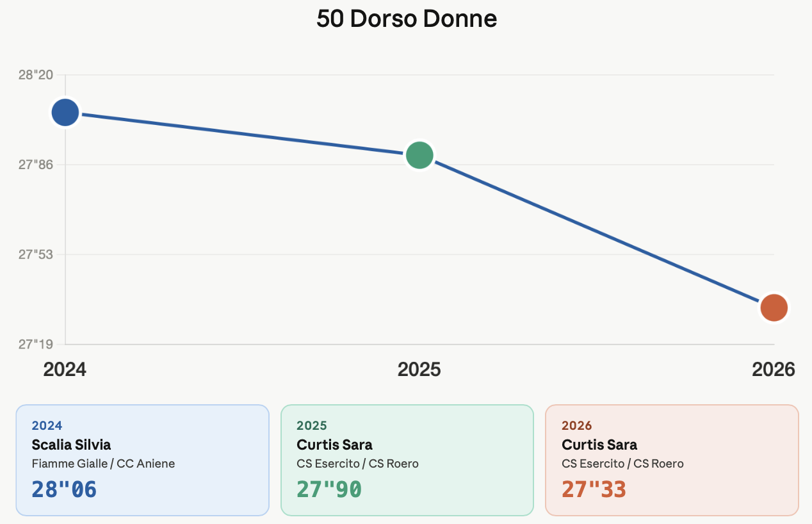
Task: Select the 28"20 y-axis label
Action: point(36,75)
